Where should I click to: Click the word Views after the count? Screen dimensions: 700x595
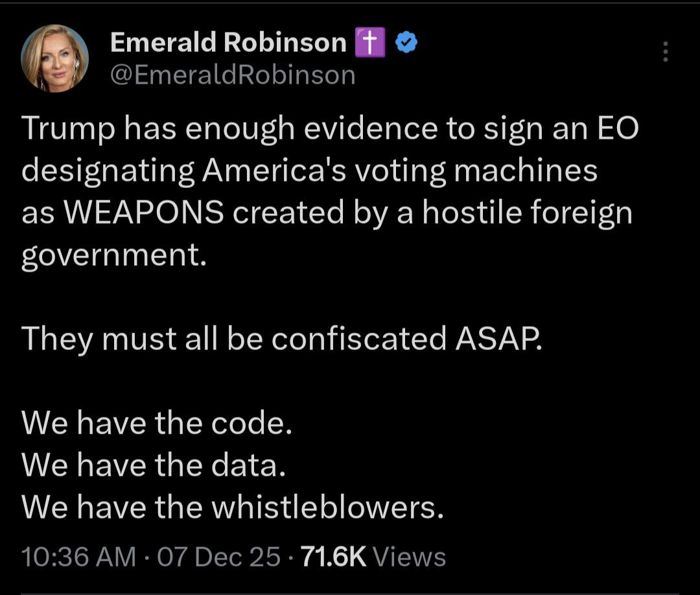410,557
